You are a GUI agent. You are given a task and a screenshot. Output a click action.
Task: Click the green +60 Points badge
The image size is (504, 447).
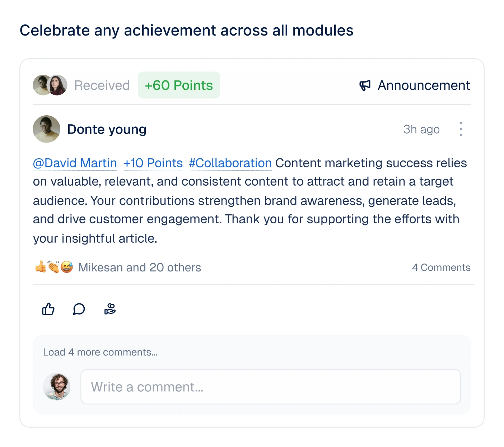pos(179,85)
